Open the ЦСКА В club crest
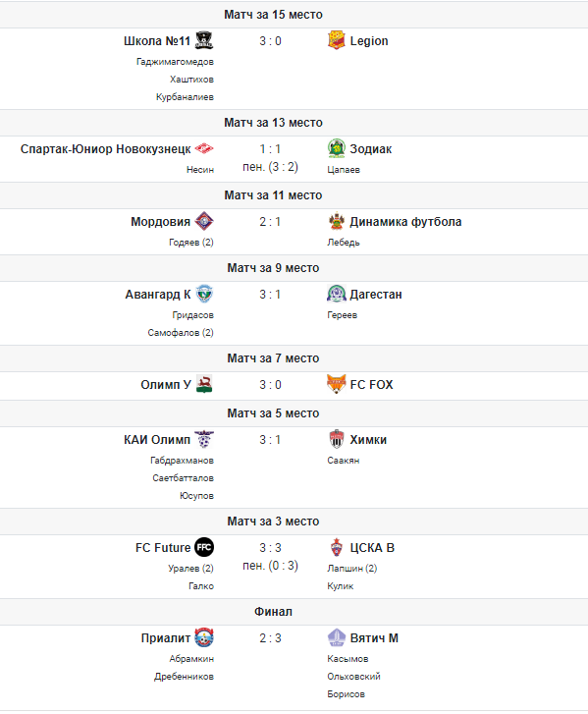This screenshot has height=714, width=588. point(337,547)
